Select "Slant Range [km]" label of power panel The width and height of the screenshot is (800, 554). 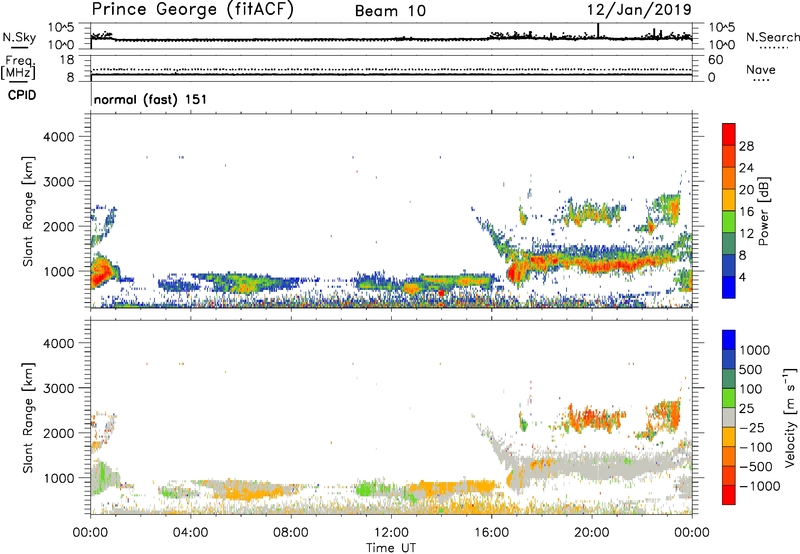tap(28, 211)
